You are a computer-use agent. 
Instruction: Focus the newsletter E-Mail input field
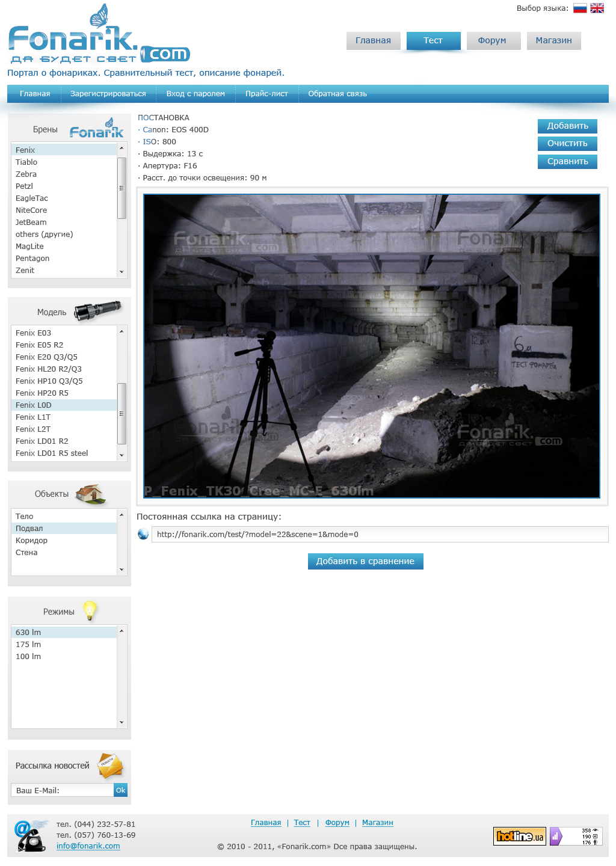62,790
